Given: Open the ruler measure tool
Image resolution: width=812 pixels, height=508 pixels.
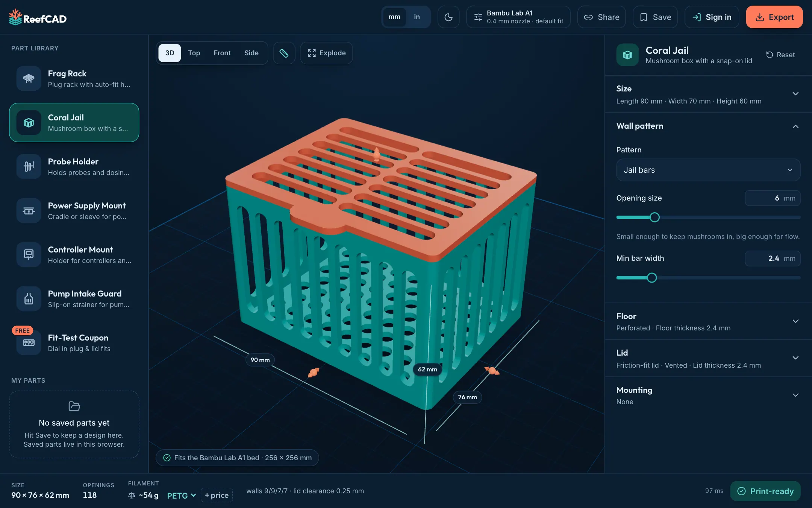Looking at the screenshot, I should (x=284, y=53).
